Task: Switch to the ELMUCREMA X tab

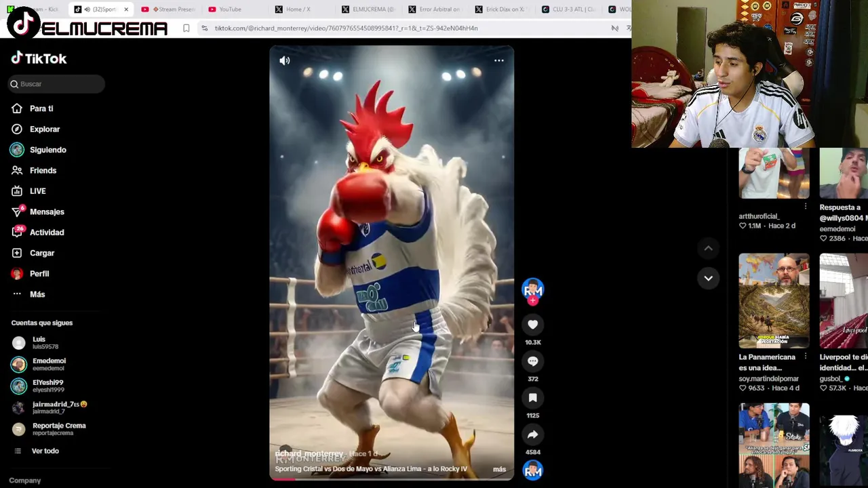Action: coord(368,9)
